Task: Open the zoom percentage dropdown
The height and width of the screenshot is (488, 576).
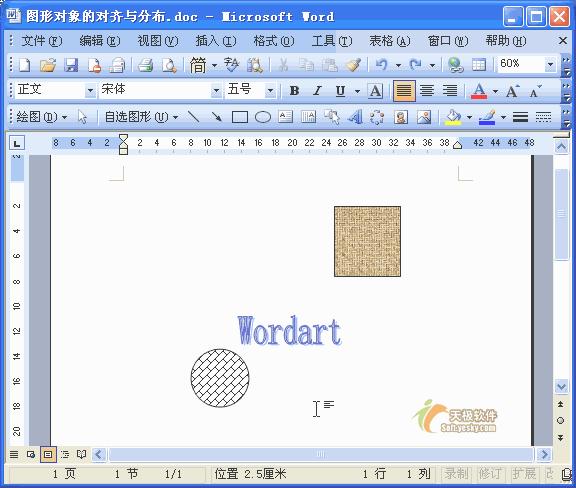Action: (x=550, y=65)
